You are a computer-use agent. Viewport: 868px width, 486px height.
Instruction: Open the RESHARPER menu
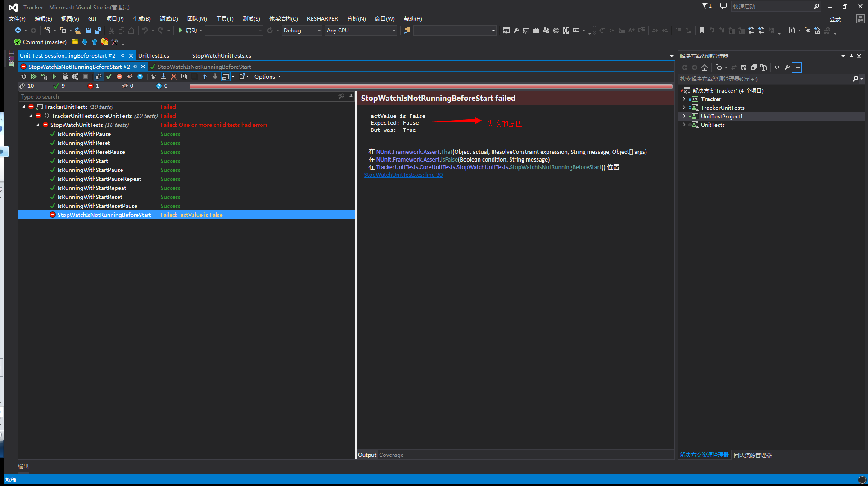[x=322, y=18]
